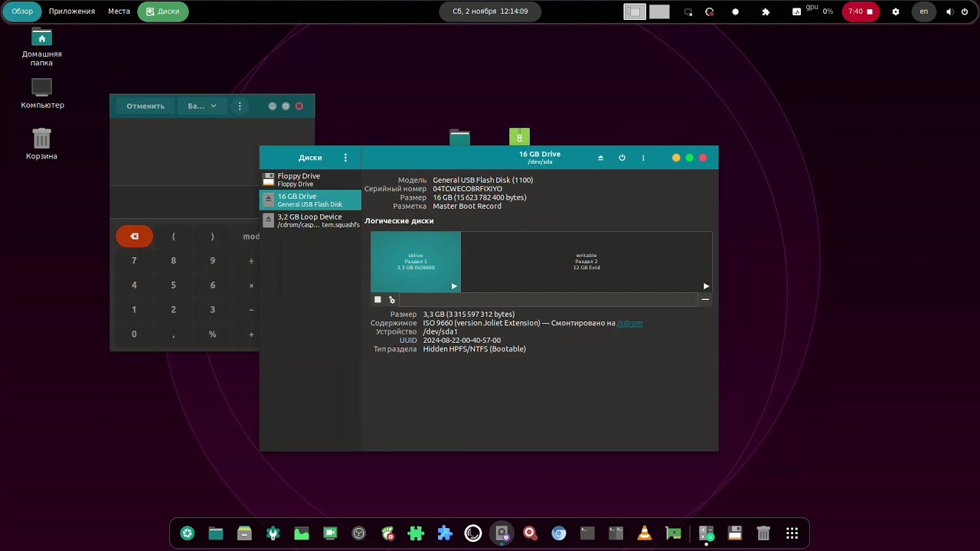Open the Компьютер desktop icon

tap(42, 94)
